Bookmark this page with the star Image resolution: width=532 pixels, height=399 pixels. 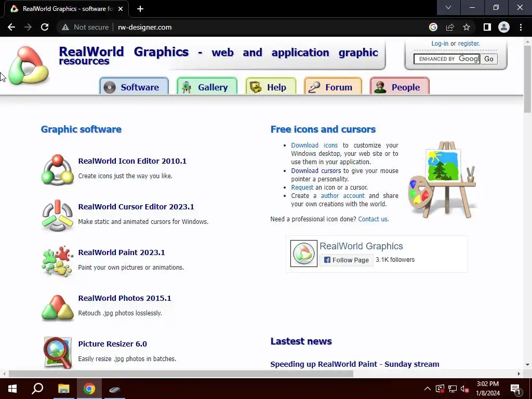[x=467, y=27]
